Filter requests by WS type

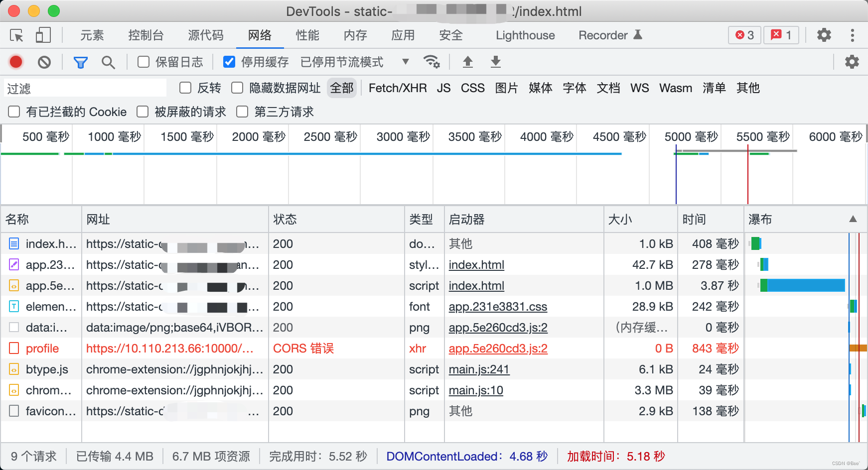pyautogui.click(x=639, y=88)
